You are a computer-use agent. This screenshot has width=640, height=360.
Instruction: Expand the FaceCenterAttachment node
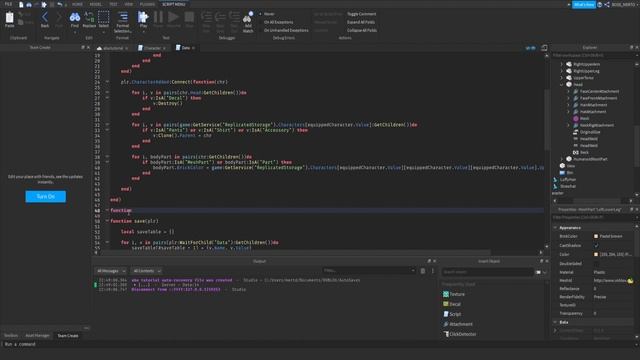[x=569, y=91]
